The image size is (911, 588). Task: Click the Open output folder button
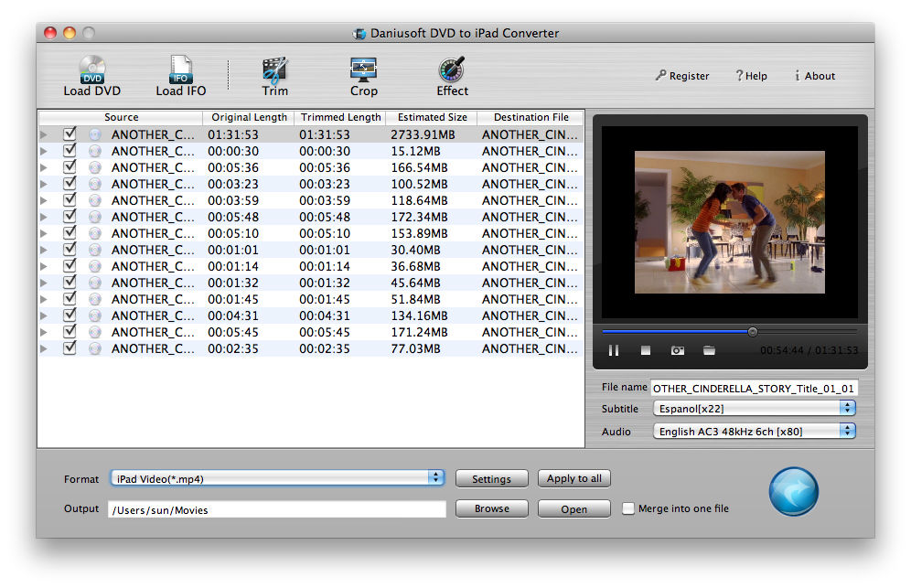pyautogui.click(x=574, y=508)
